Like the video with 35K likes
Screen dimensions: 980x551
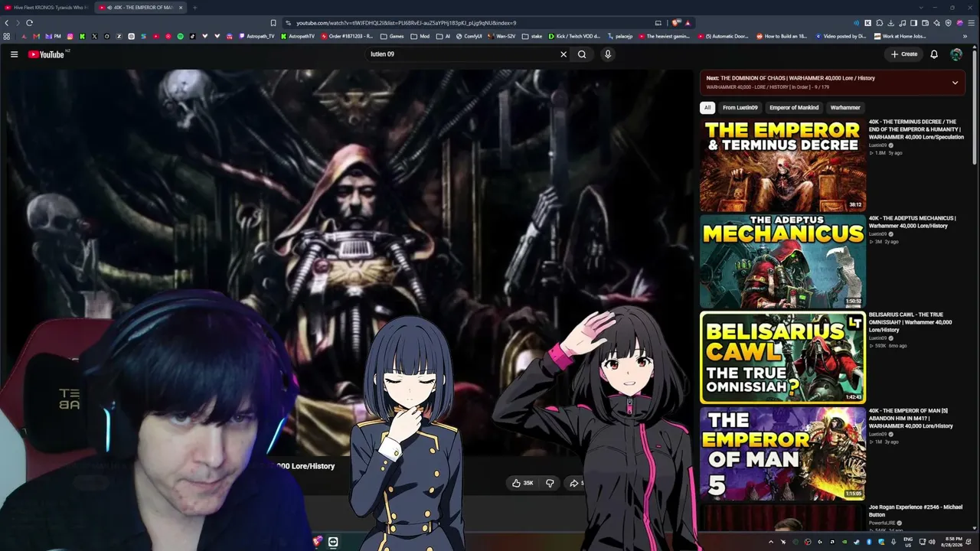[x=524, y=483]
